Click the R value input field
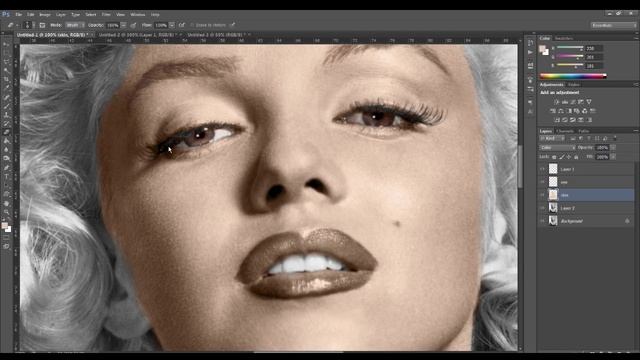The image size is (640, 360). click(594, 48)
